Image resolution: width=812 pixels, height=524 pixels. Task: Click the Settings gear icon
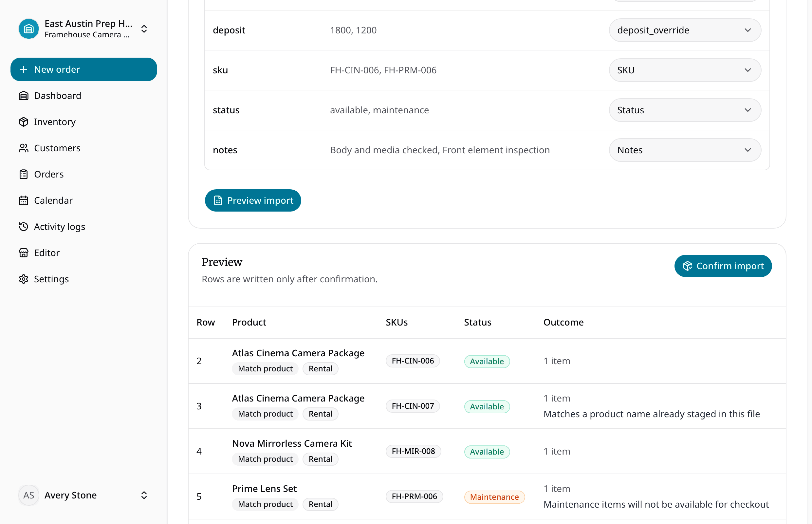point(24,279)
